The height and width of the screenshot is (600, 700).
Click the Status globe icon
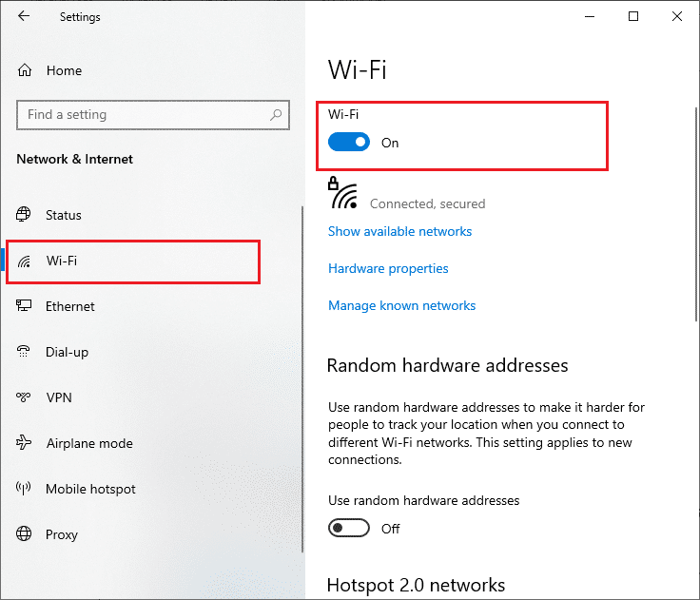coord(24,214)
